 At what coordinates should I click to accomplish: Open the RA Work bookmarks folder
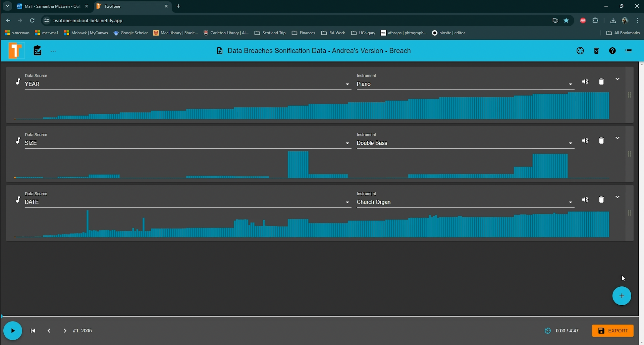point(333,33)
